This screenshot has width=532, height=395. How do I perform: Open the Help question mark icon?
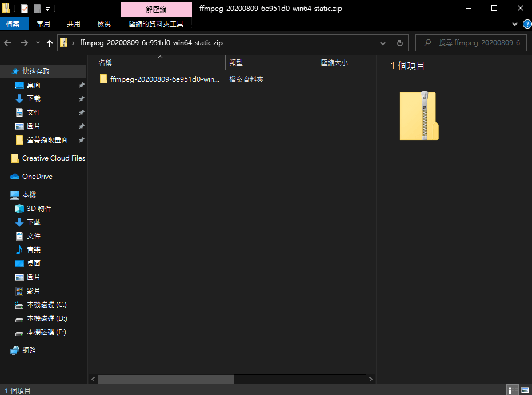tap(527, 24)
